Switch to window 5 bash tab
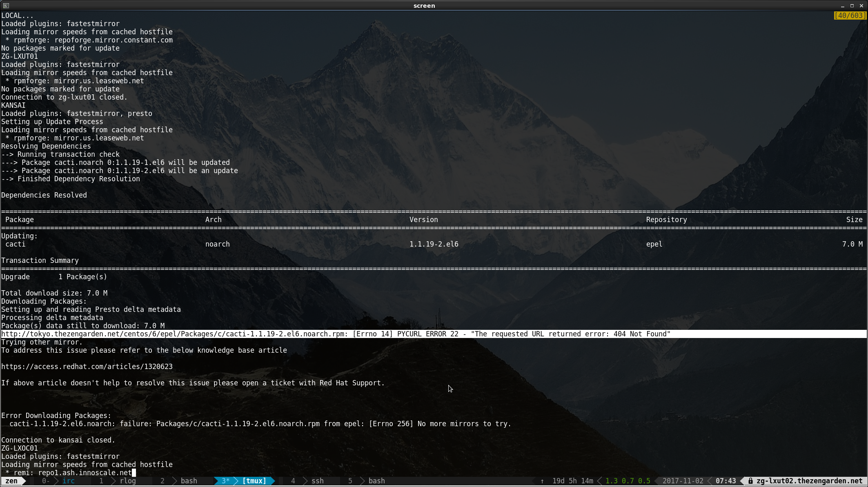This screenshot has width=868, height=487. [x=377, y=481]
